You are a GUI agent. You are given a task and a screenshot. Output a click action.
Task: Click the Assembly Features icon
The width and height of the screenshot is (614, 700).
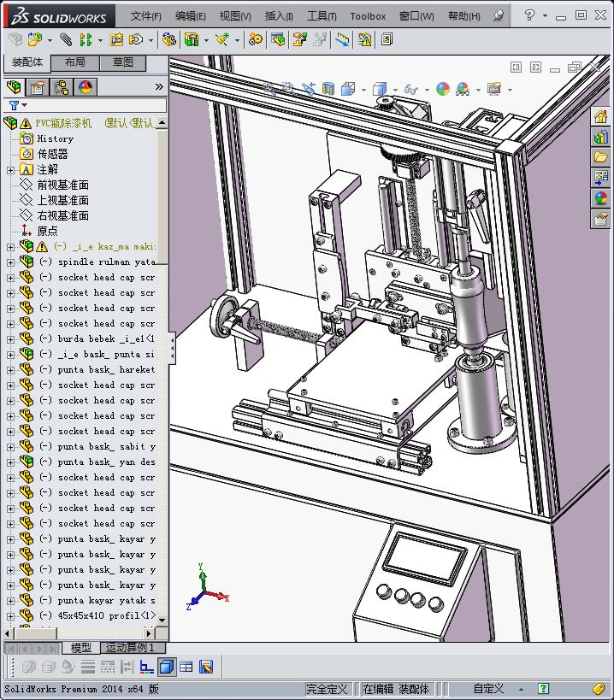point(191,39)
